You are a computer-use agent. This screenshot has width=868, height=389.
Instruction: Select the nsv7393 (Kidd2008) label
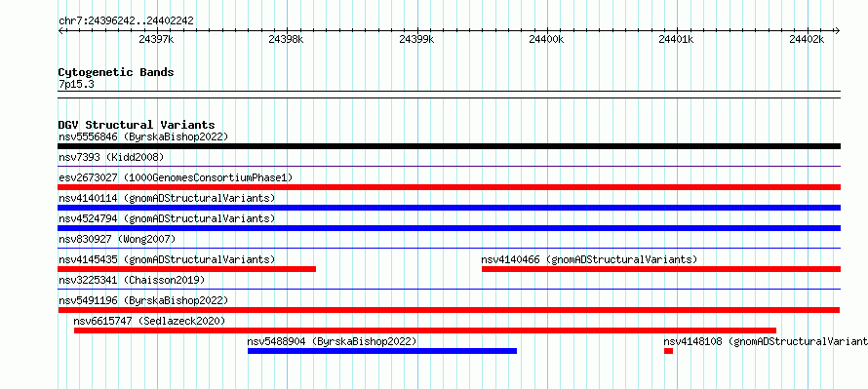111,157
